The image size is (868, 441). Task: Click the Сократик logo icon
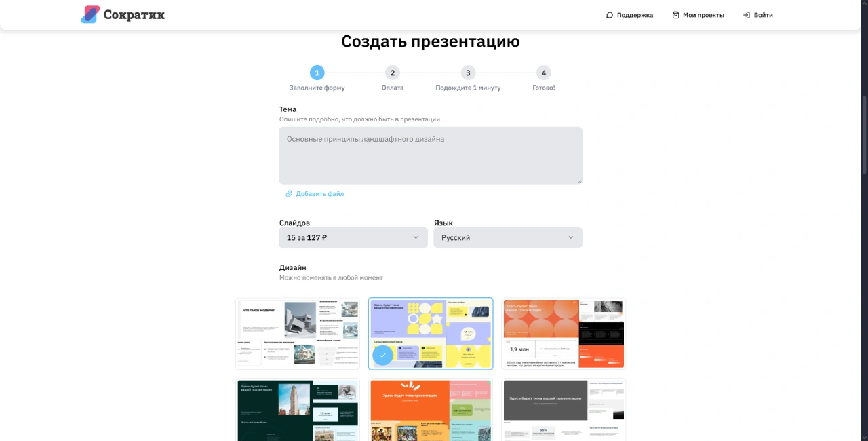pyautogui.click(x=90, y=14)
